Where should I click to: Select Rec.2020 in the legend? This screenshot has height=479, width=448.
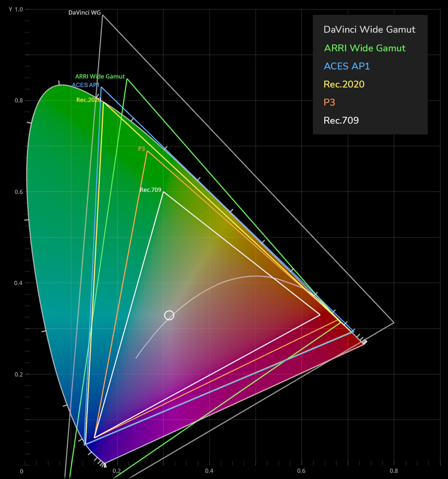(x=344, y=84)
